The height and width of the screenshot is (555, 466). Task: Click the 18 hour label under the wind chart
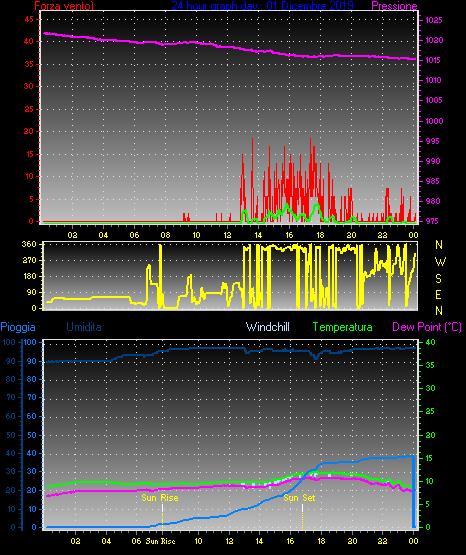point(320,235)
